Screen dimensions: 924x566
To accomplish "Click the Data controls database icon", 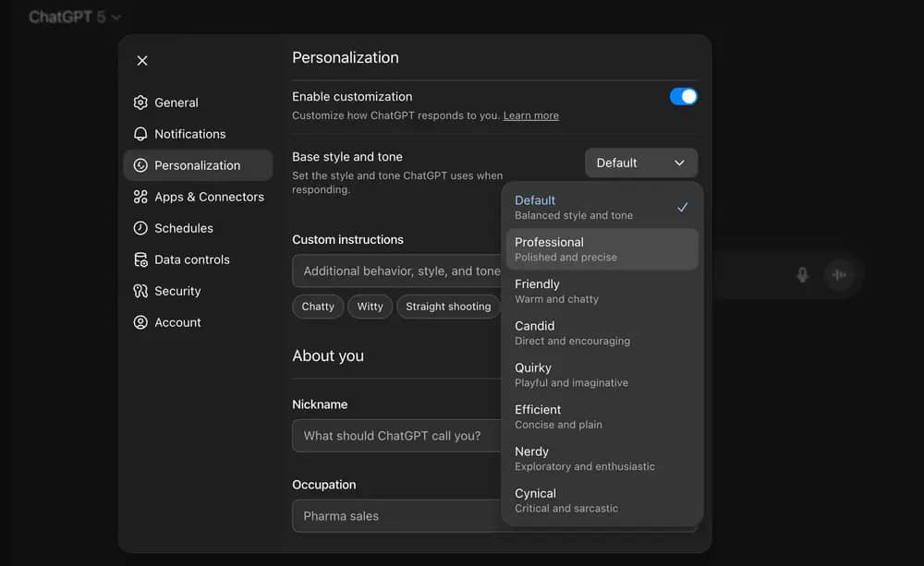I will click(x=140, y=259).
